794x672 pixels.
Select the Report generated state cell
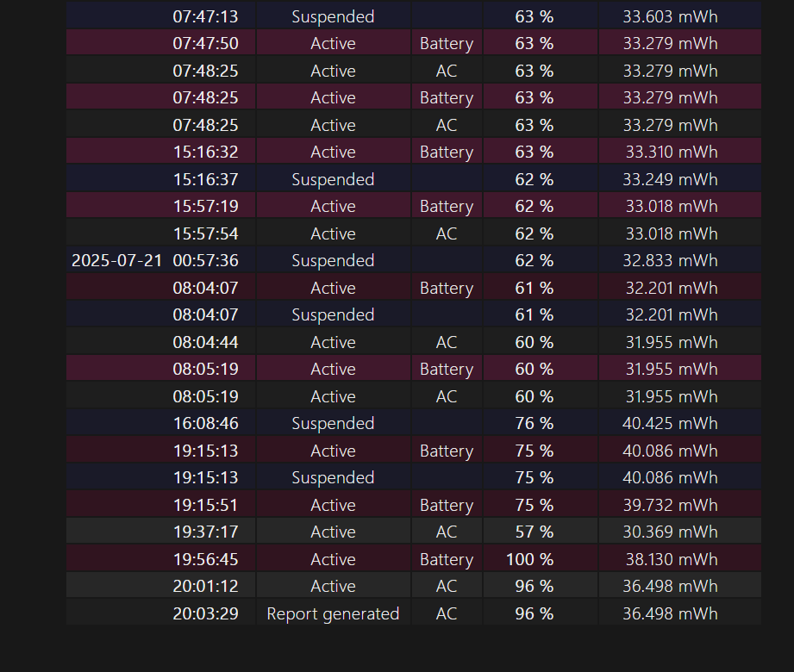pos(333,613)
